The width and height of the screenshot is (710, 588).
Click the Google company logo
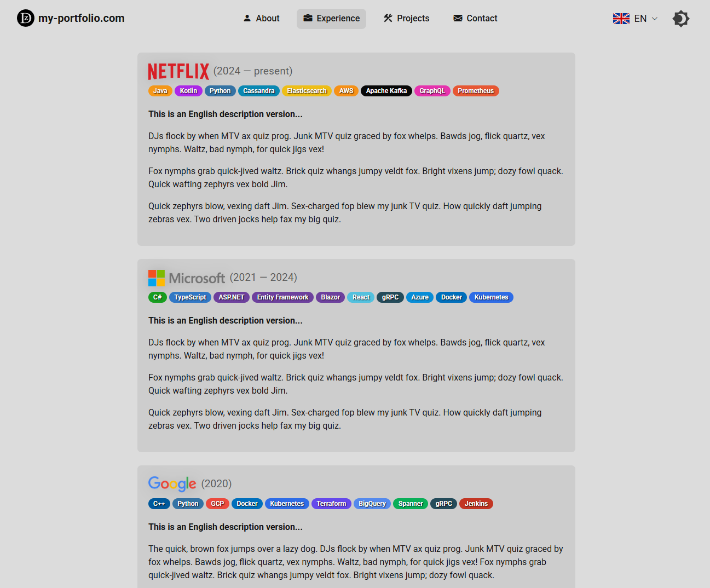coord(172,484)
